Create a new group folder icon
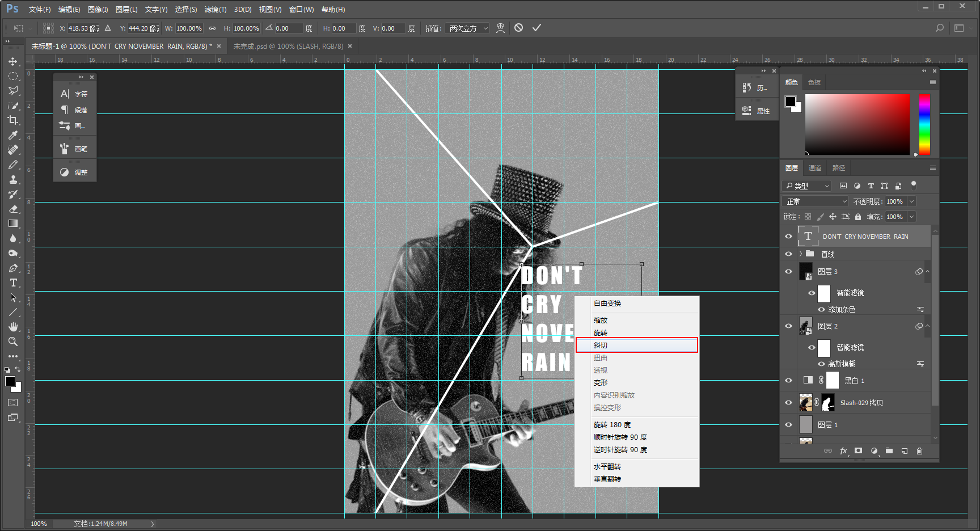The image size is (980, 531). tap(889, 451)
